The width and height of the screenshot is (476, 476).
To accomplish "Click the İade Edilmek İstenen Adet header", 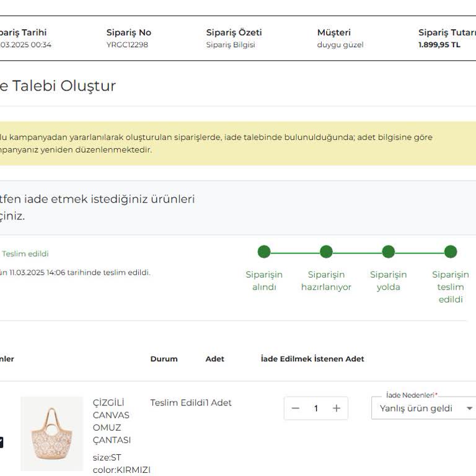I will click(x=312, y=359).
